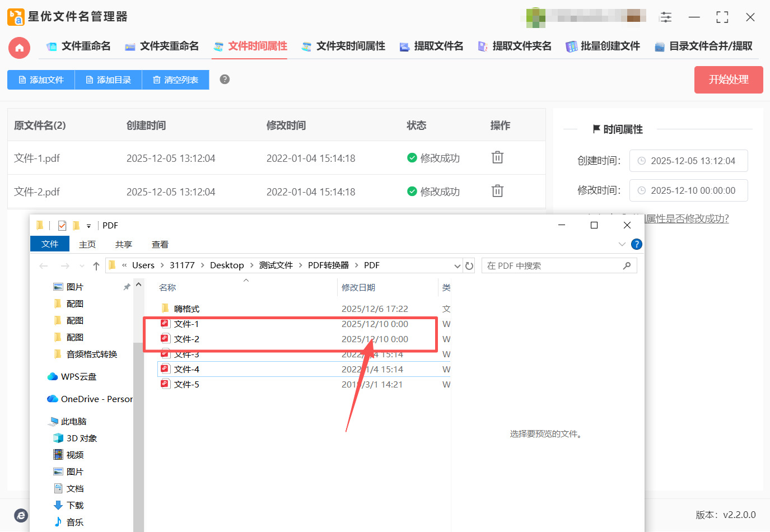
Task: Open the settings sliders icon in title bar
Action: 666,17
